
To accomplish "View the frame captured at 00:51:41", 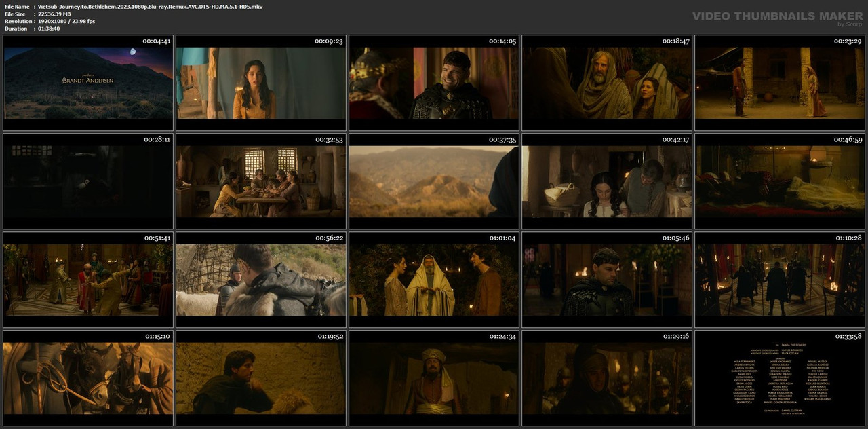I will pos(88,280).
